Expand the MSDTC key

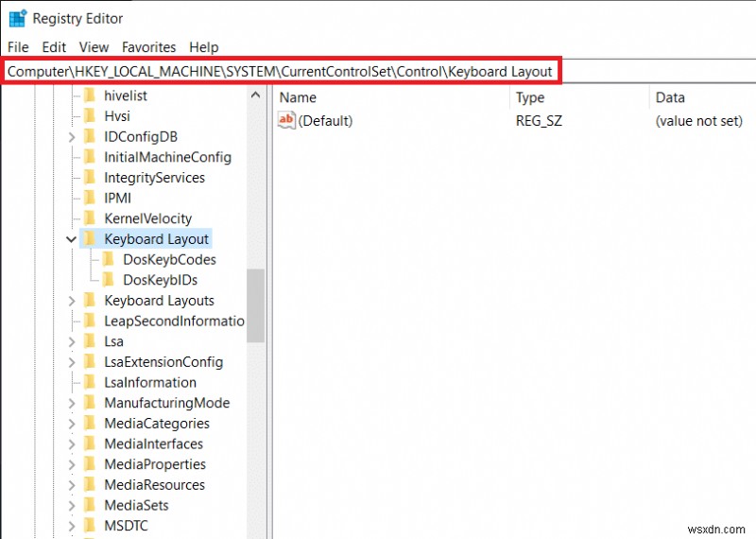[72, 526]
